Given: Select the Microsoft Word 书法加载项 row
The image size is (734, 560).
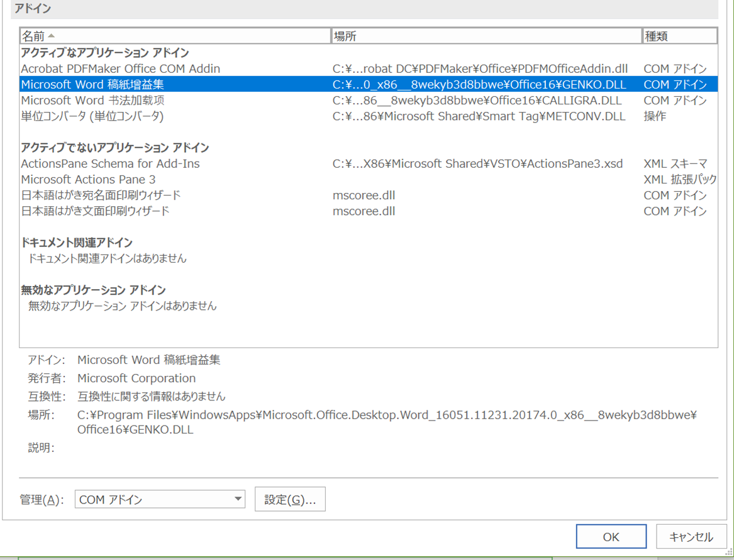Looking at the screenshot, I should [369, 100].
